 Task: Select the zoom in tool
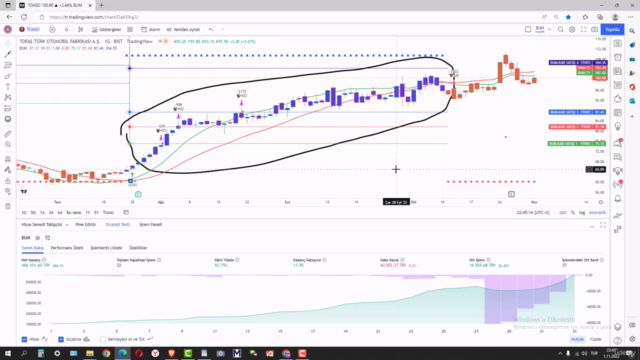(8, 144)
